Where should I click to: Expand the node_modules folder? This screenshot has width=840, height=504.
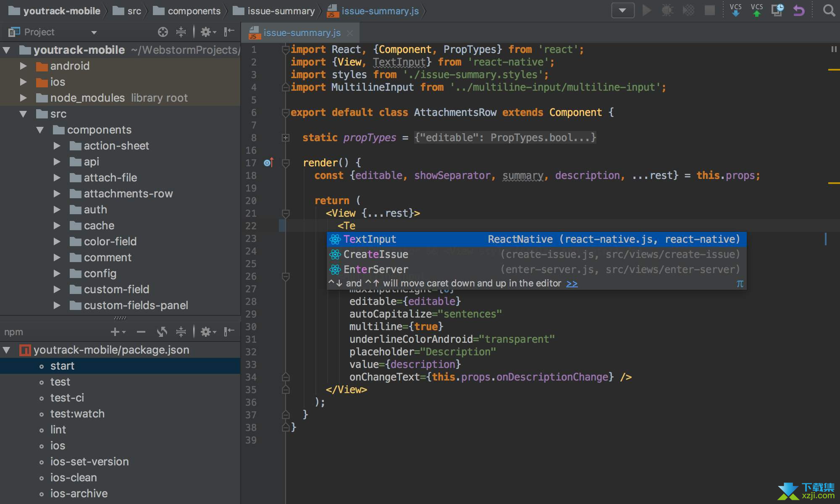click(x=24, y=98)
